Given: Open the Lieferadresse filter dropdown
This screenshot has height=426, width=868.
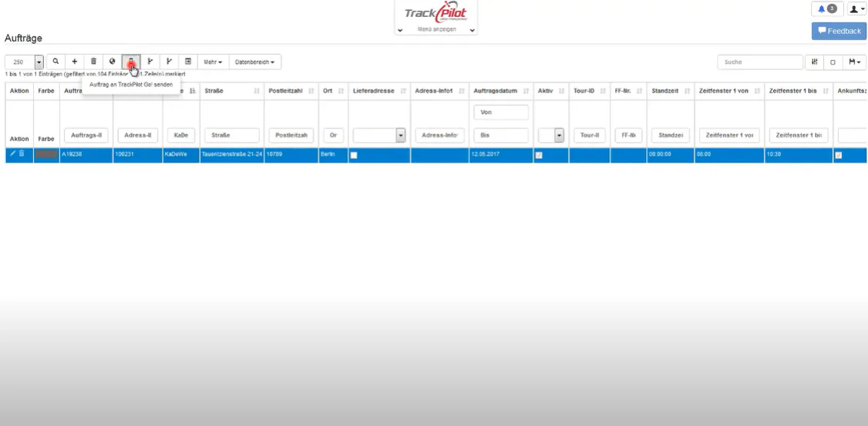Looking at the screenshot, I should [x=380, y=135].
